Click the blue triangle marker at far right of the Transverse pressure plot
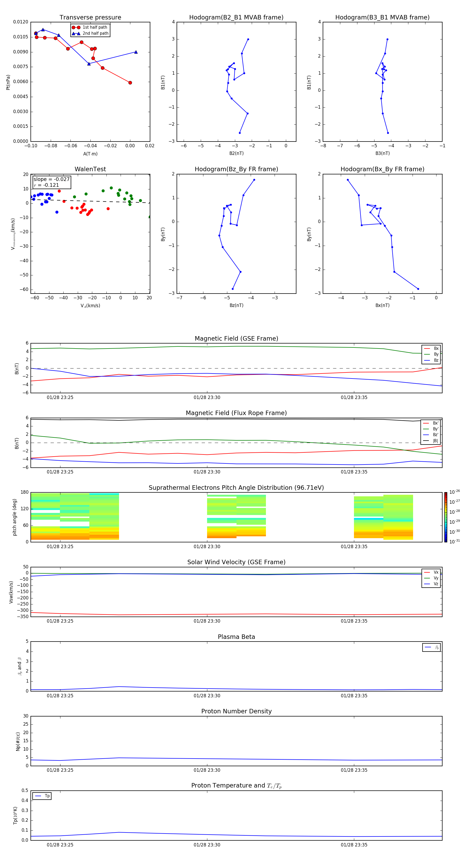 coord(136,52)
